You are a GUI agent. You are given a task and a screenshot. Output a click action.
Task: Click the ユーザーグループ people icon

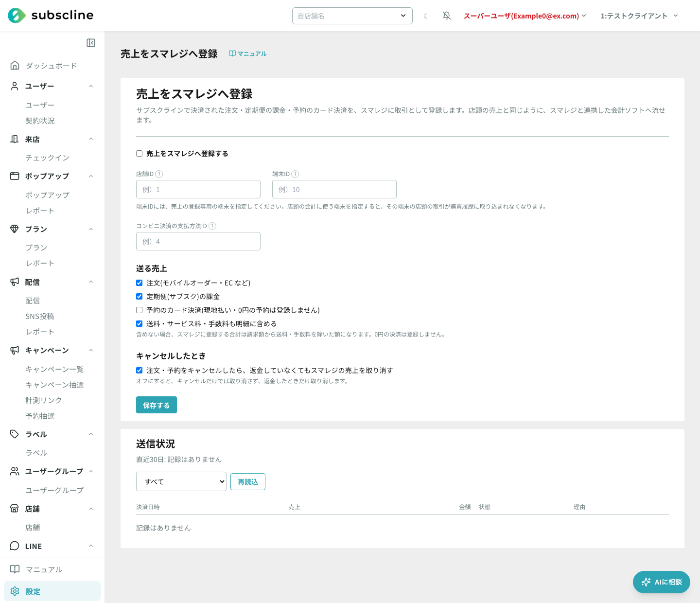[15, 471]
